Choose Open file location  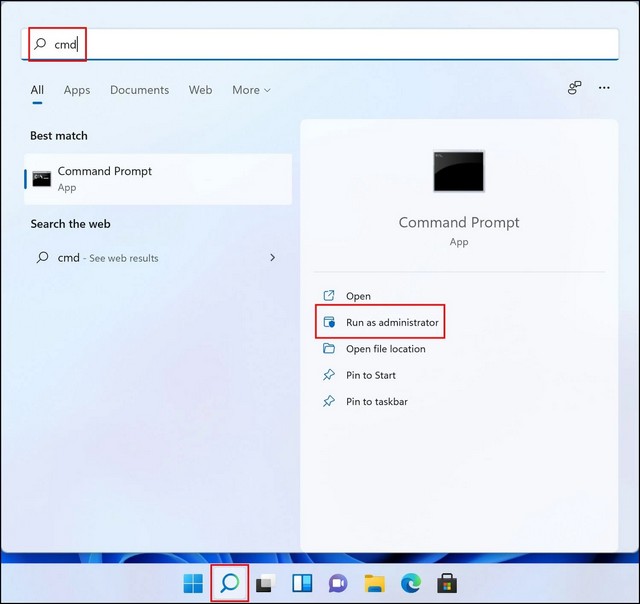pos(385,349)
